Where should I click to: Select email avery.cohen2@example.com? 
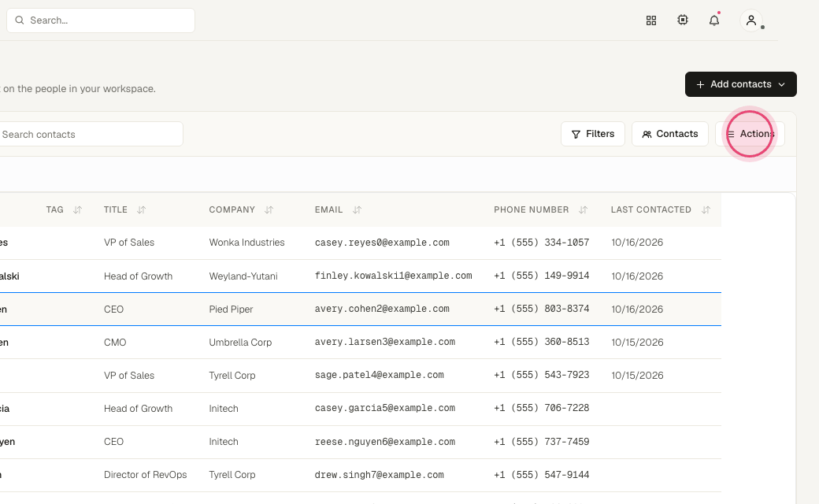(382, 309)
